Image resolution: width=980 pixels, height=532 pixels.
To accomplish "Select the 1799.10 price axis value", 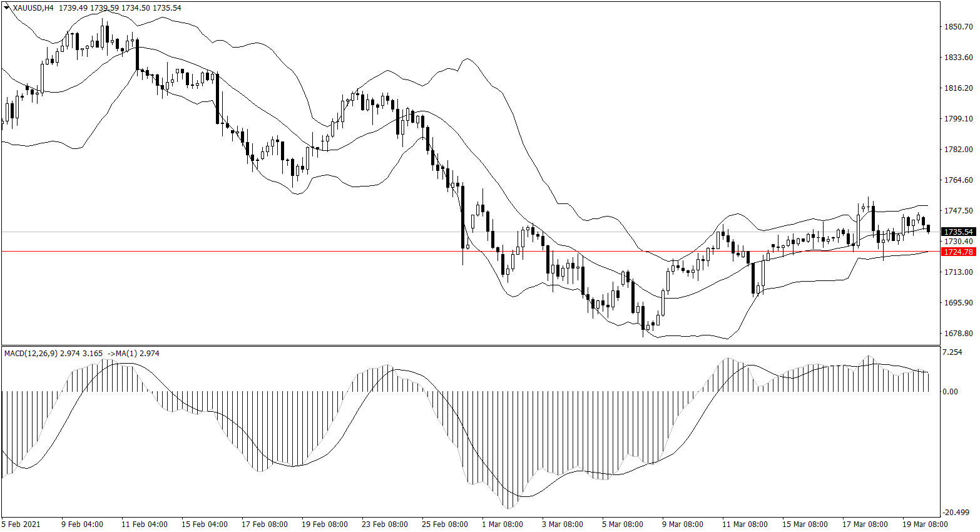I will 958,119.
